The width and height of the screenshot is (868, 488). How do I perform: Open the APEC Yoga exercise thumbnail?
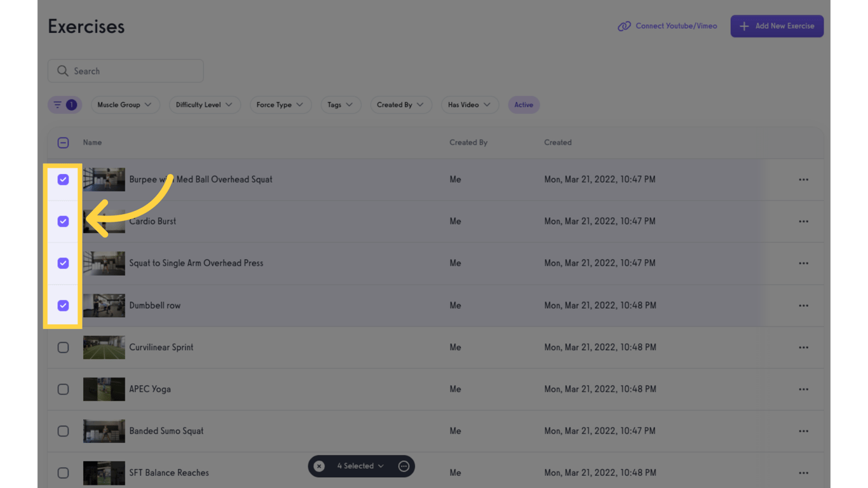click(104, 389)
